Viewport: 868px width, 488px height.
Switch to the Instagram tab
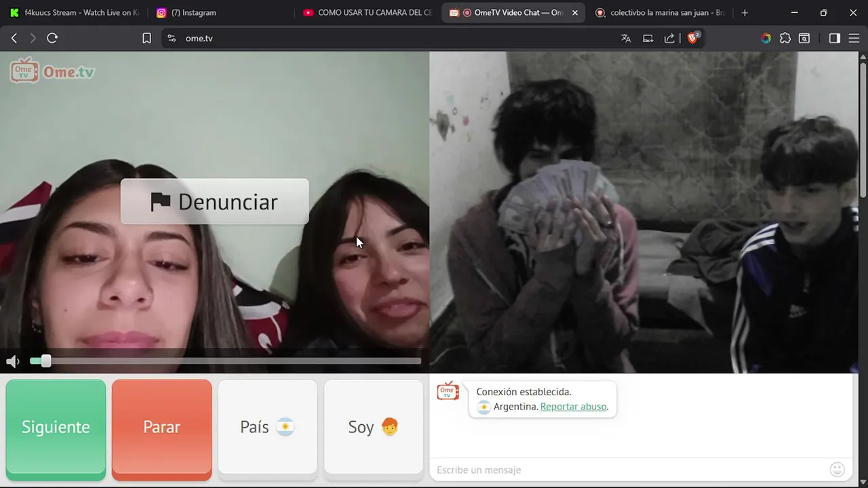point(220,13)
